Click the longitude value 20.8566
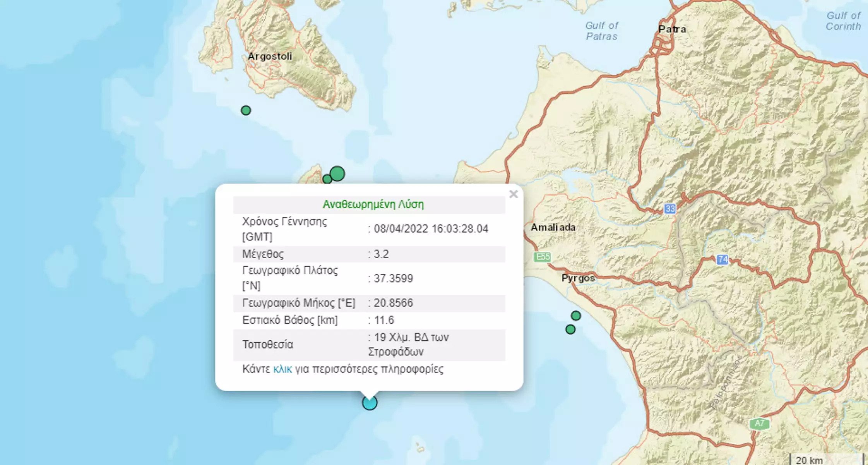This screenshot has width=868, height=465. pos(393,303)
